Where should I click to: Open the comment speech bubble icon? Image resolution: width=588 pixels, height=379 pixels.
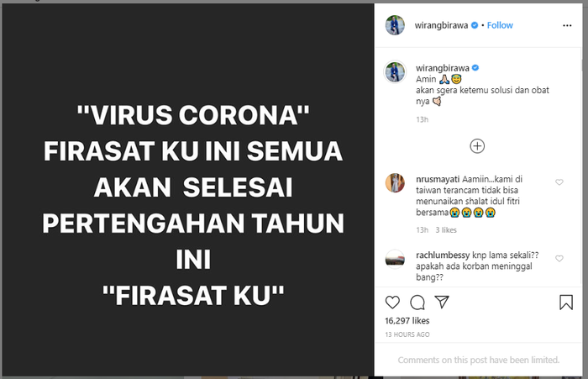pyautogui.click(x=417, y=302)
